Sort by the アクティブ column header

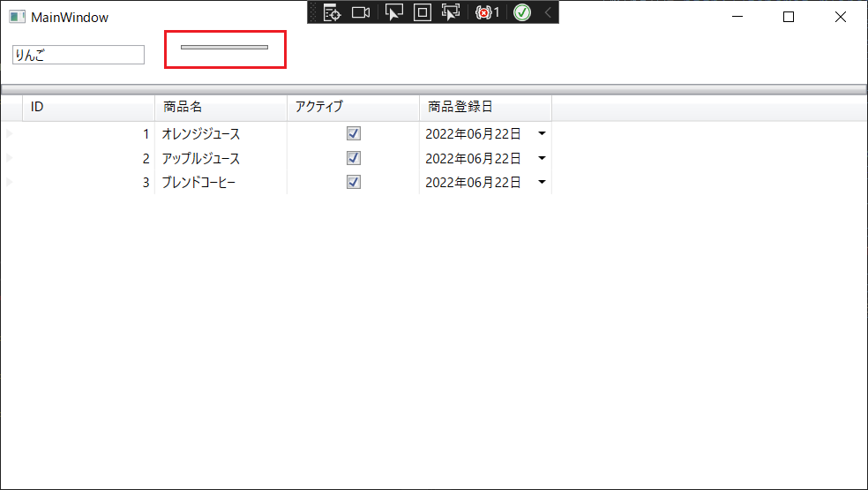point(353,107)
